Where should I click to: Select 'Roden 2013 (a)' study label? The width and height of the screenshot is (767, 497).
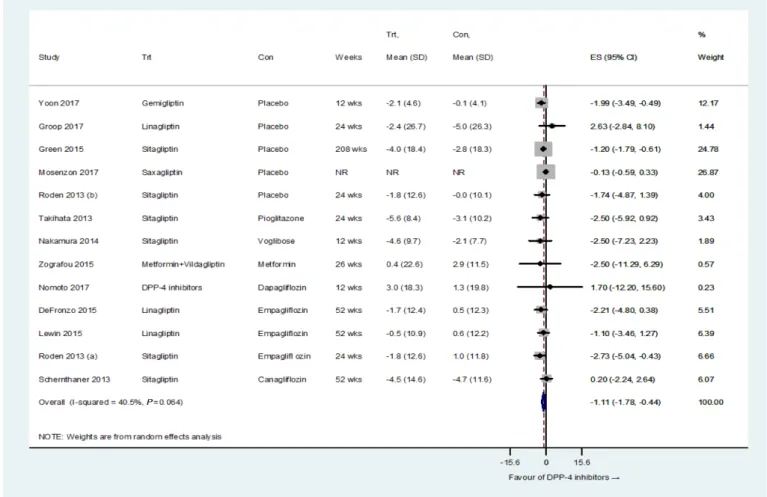68,356
